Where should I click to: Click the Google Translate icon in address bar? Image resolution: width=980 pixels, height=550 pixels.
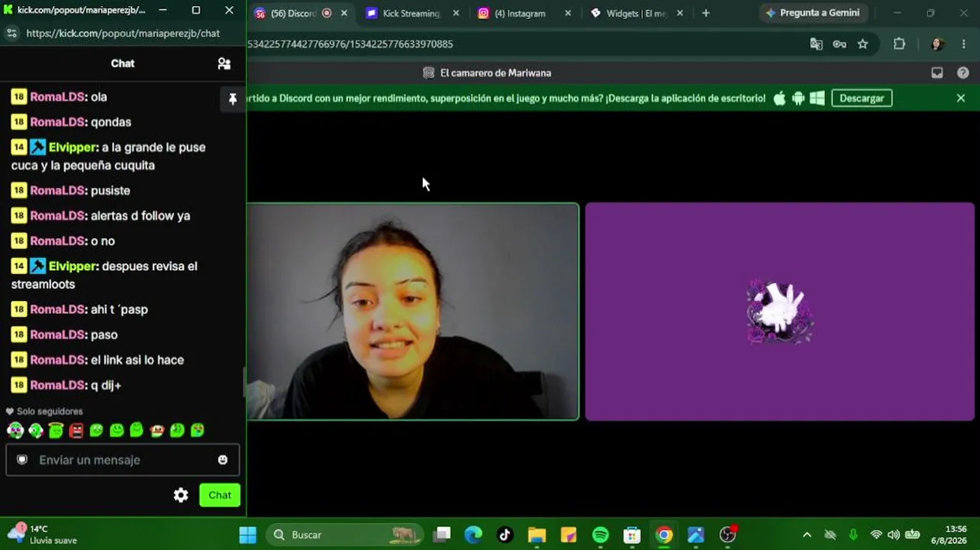click(x=816, y=44)
